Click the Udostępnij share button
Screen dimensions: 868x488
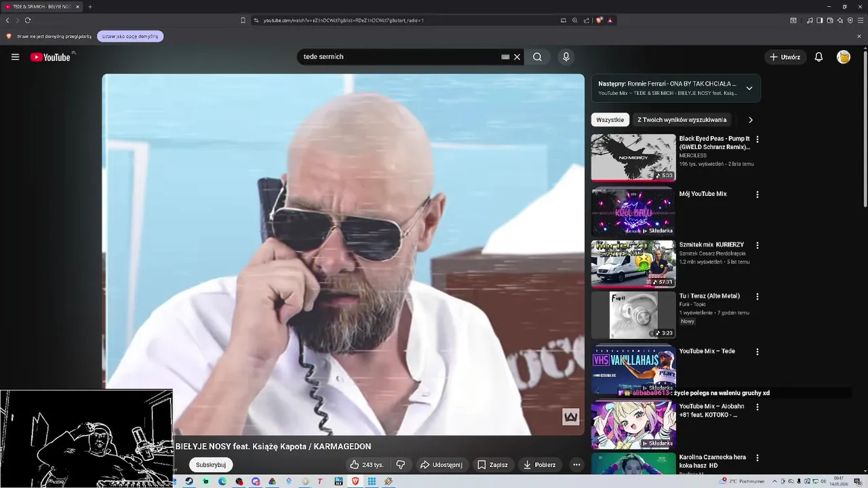[441, 465]
